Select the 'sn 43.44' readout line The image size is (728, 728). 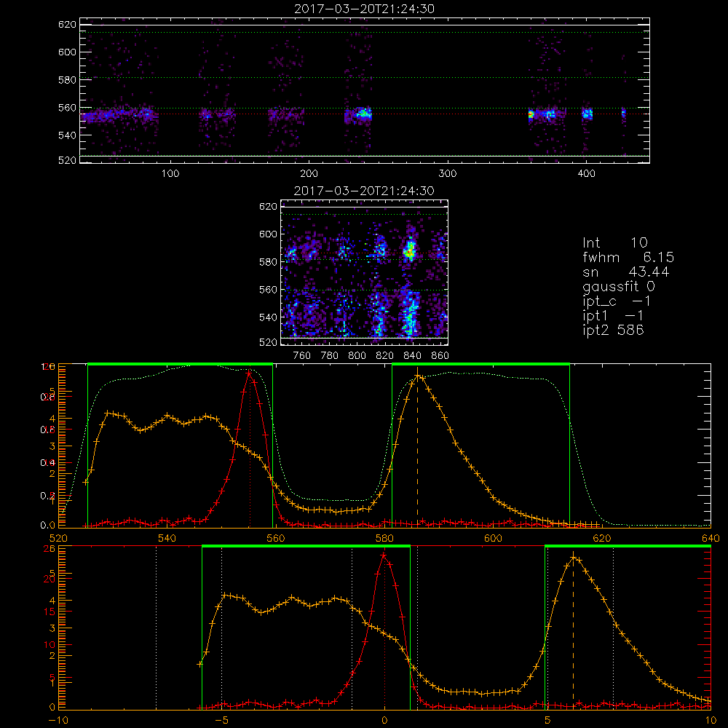pyautogui.click(x=626, y=272)
